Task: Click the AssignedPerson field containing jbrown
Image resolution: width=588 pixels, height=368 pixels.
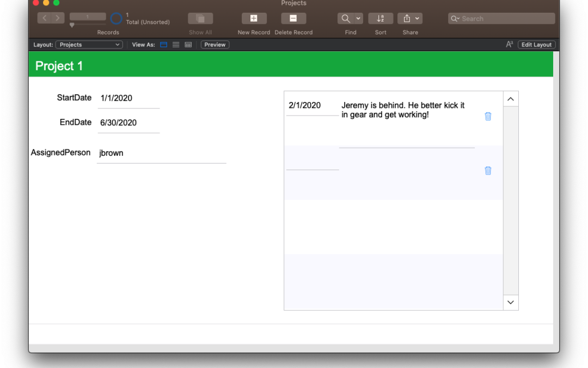Action: click(161, 153)
